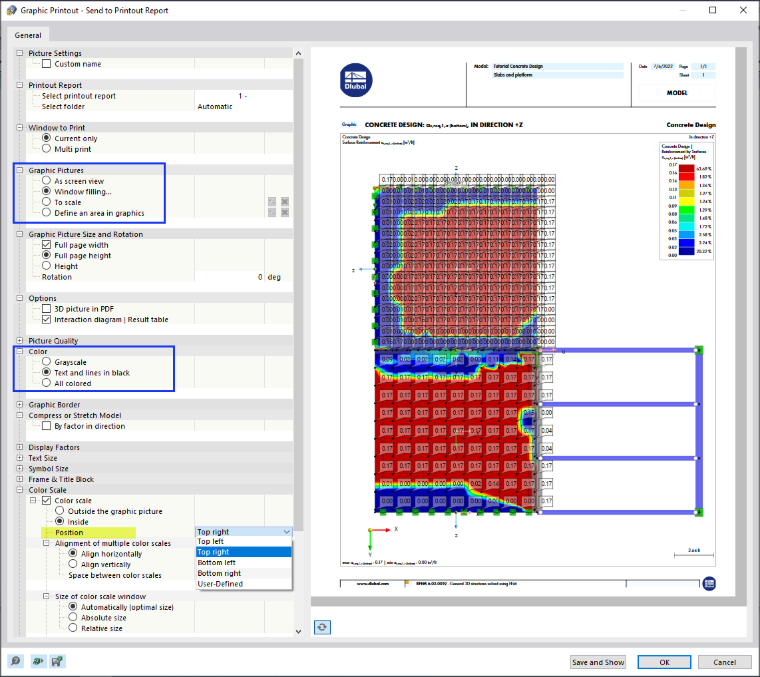The width and height of the screenshot is (760, 677).
Task: Click the settings panel vertical scrollbar
Action: pos(299,291)
